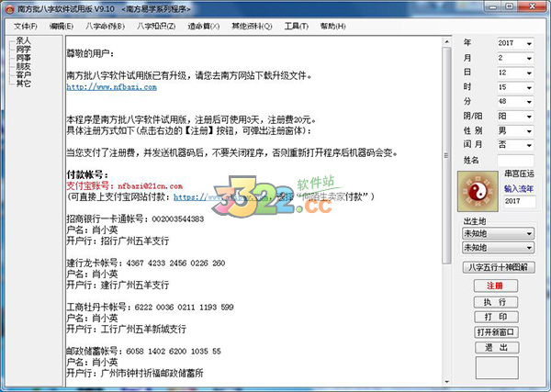This screenshot has width=551, height=392.
Task: Click the 开户行:招行广州五羊支行 line
Action: pyautogui.click(x=118, y=241)
